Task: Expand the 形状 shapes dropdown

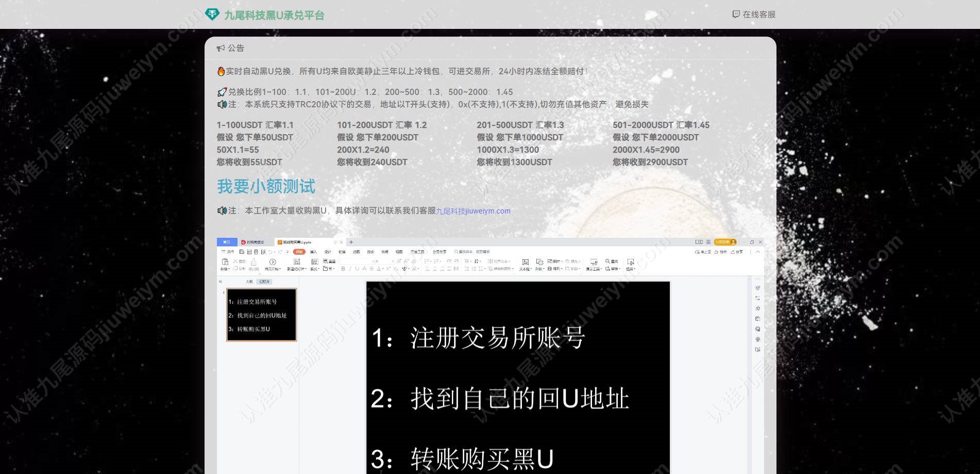Action: point(540,269)
